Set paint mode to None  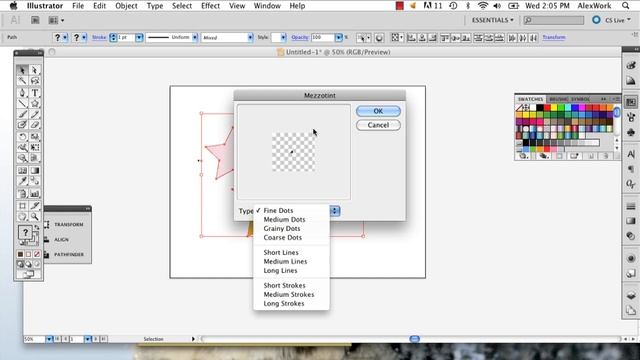click(37, 254)
